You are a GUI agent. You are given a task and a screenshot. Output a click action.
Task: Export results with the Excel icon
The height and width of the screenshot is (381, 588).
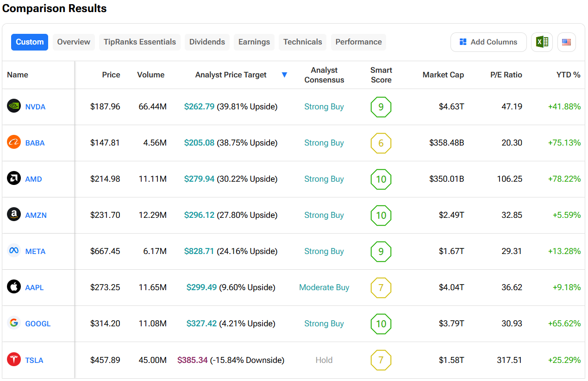542,42
